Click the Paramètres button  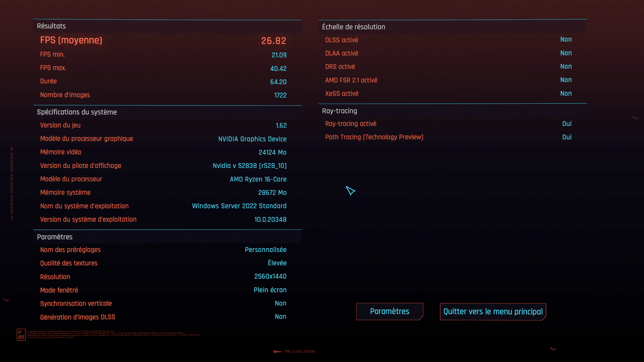pyautogui.click(x=389, y=311)
